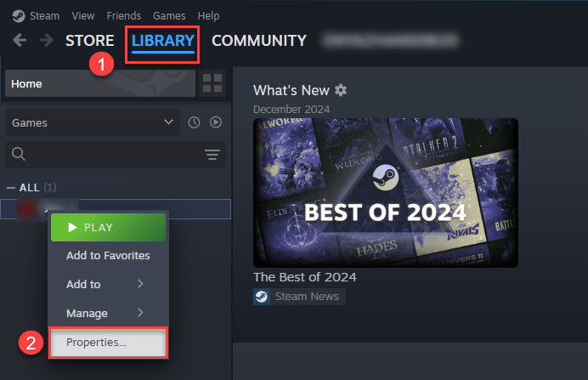This screenshot has height=380, width=588.
Task: Toggle show ready-to-play games only
Action: [216, 122]
